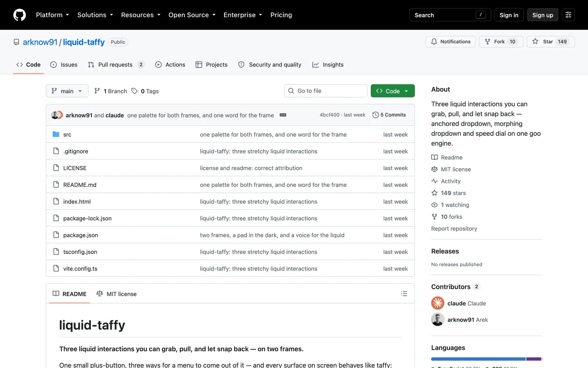Open the commit message ellipsis expander

(283, 115)
